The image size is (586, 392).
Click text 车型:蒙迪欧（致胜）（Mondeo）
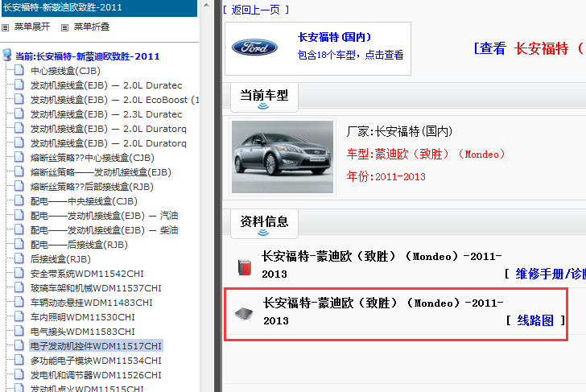[426, 154]
